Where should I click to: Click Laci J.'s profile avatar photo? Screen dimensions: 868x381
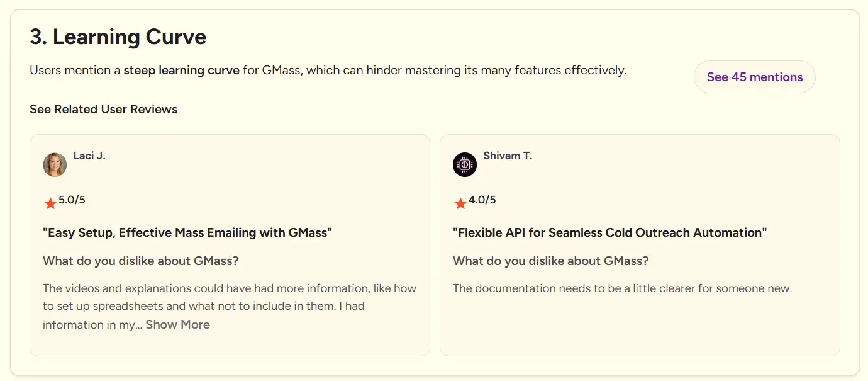55,164
